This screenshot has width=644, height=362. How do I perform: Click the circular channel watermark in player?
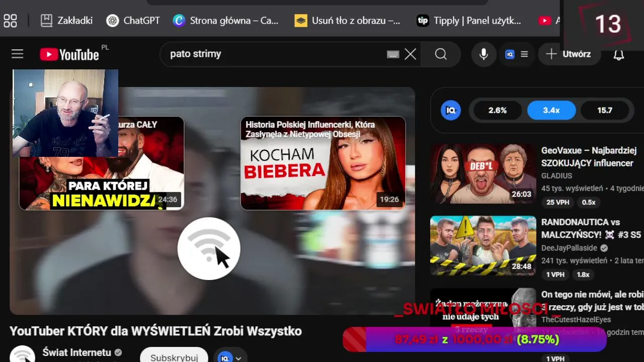coord(209,248)
